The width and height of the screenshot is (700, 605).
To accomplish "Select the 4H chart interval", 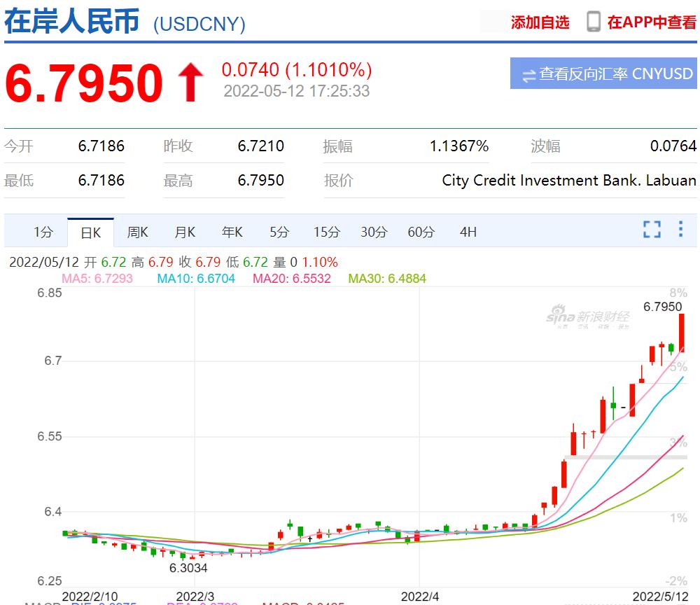I will (x=467, y=231).
